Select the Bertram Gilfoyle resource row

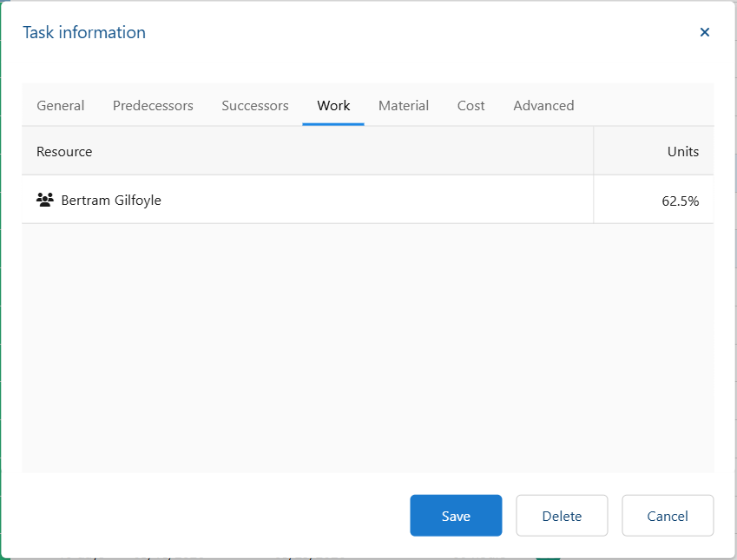pos(367,200)
